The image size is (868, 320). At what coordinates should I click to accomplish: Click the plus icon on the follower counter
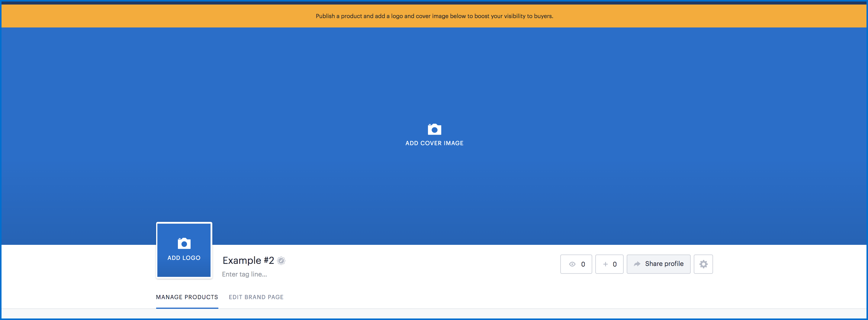point(606,264)
